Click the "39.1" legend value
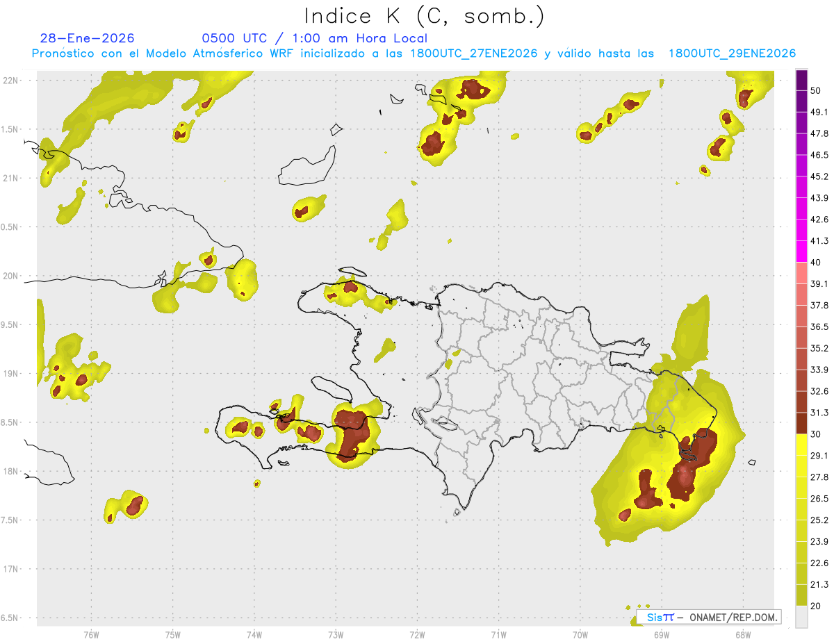The height and width of the screenshot is (644, 834). [x=819, y=283]
